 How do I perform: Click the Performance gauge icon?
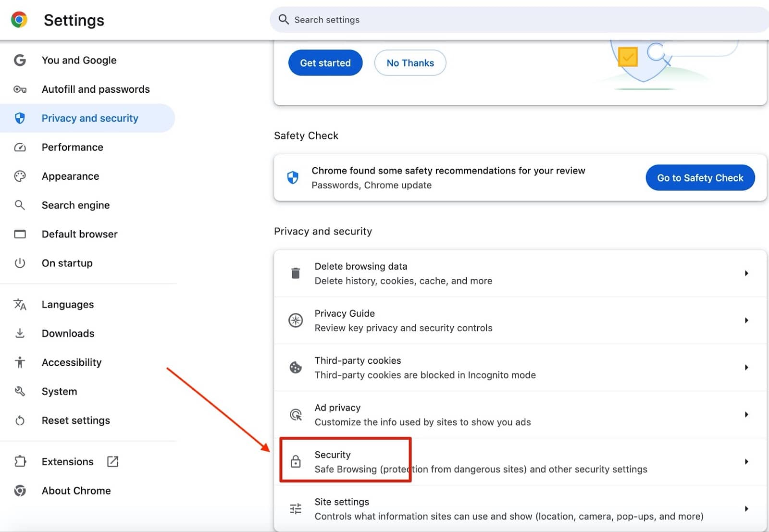[20, 147]
